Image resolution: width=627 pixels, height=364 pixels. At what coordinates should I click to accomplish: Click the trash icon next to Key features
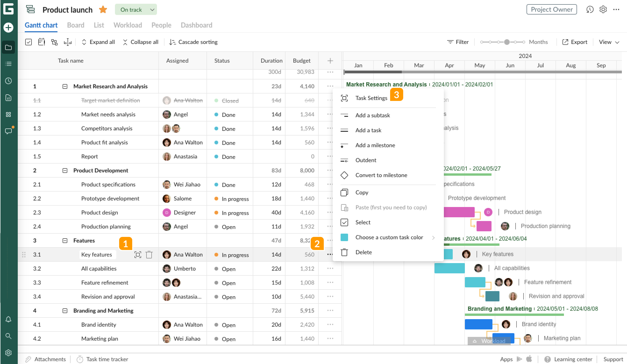pos(149,254)
